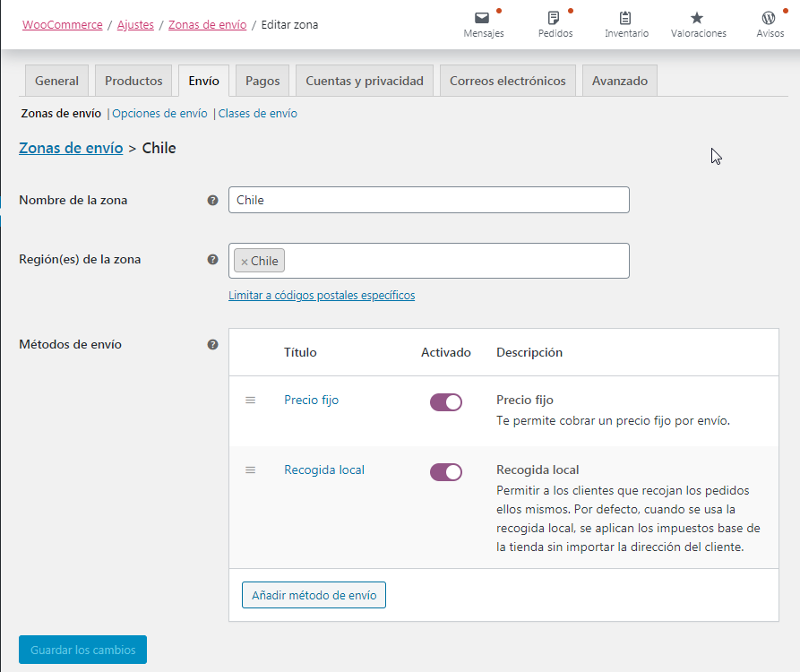Image resolution: width=800 pixels, height=672 pixels.
Task: Disable the Recogida local shipping method
Action: 446,471
